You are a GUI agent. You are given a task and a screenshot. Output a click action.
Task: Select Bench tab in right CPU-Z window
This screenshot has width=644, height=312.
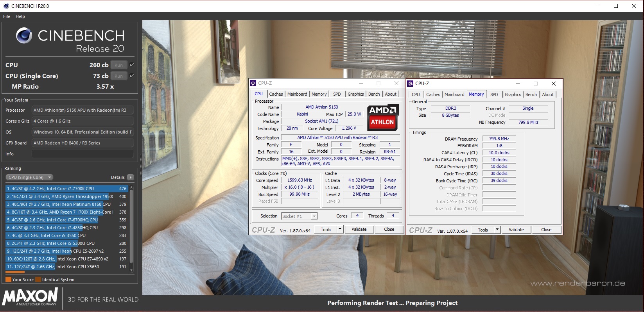[x=531, y=94]
